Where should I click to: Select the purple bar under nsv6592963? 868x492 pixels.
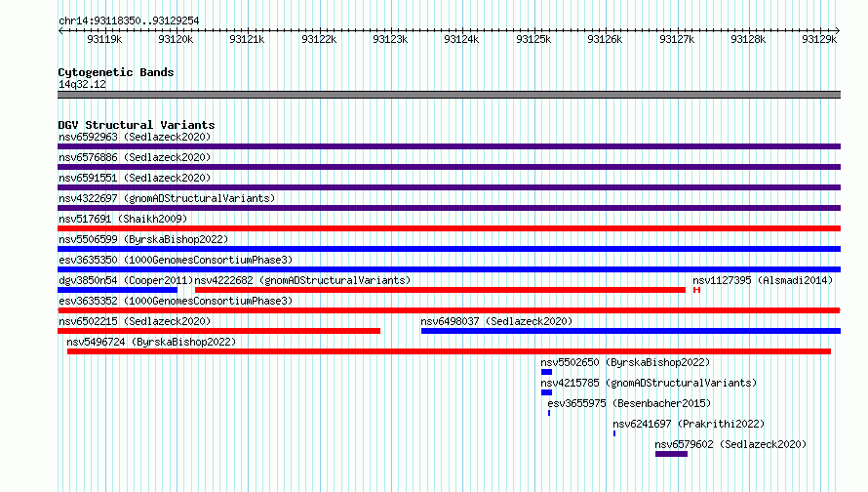pyautogui.click(x=449, y=146)
